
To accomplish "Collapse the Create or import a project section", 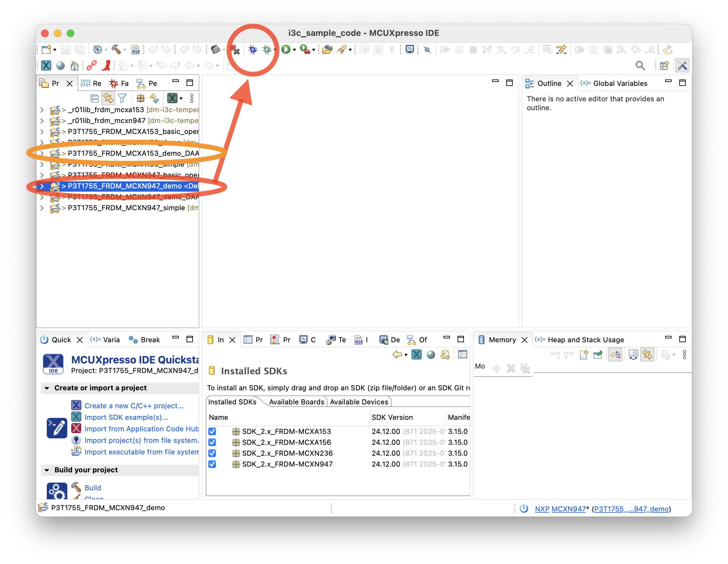I will [x=47, y=388].
